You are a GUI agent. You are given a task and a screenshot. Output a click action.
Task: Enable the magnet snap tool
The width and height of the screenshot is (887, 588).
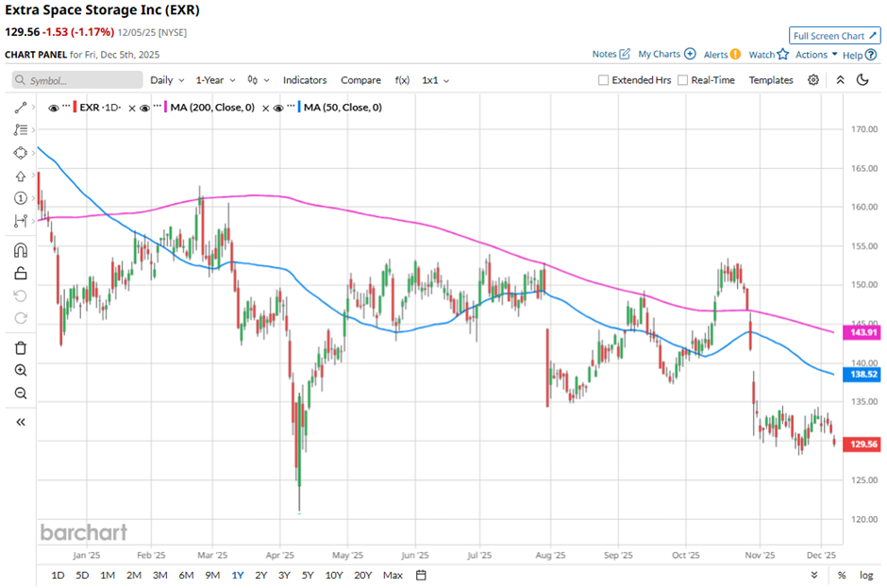pos(21,250)
